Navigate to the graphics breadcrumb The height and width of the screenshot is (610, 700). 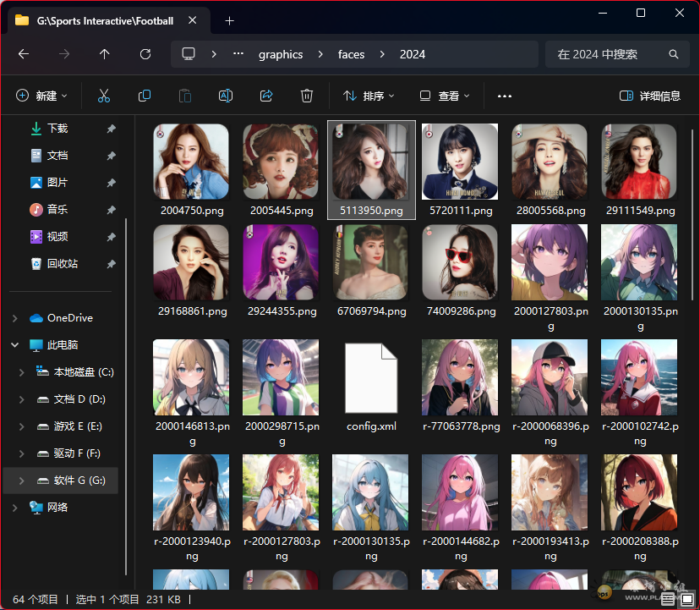pyautogui.click(x=281, y=54)
